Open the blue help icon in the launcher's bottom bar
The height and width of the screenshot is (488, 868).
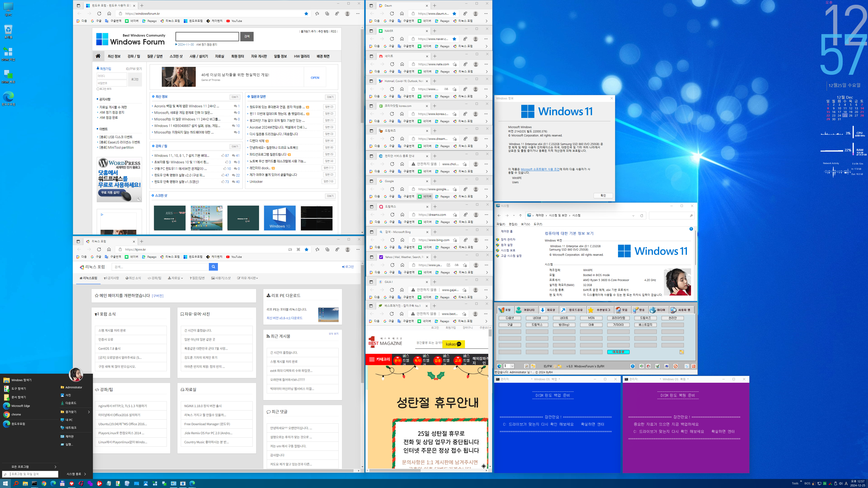coord(632,366)
